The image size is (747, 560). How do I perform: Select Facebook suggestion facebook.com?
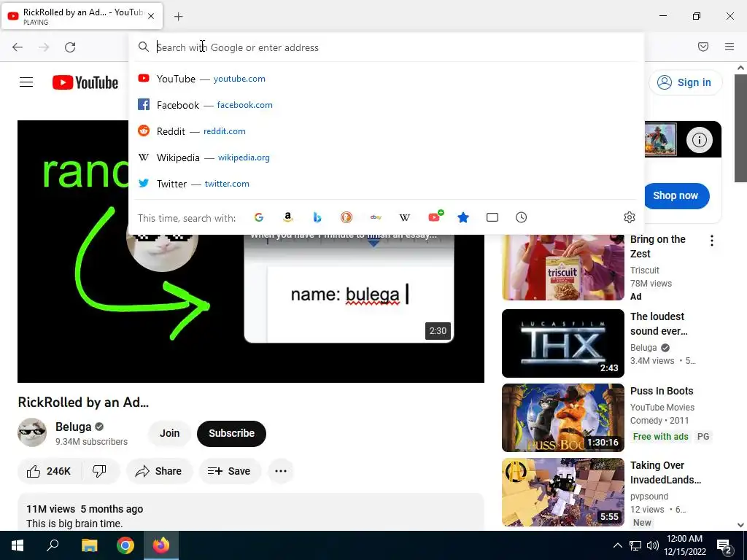(386, 105)
